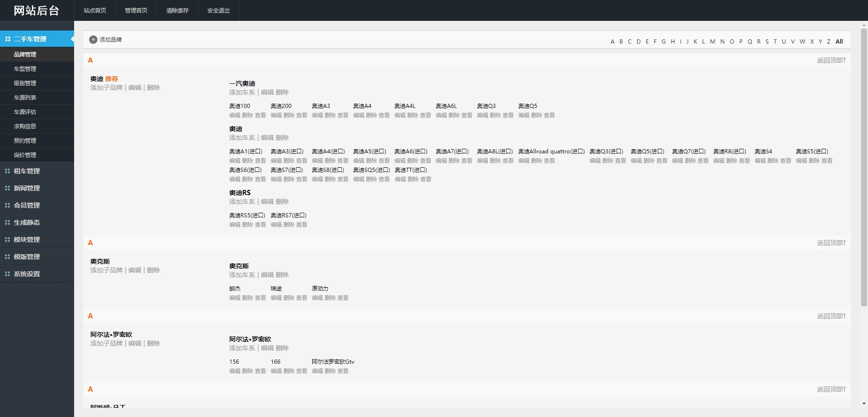The width and height of the screenshot is (868, 417).
Task: Click 编辑 under the 奥迪100 model
Action: [235, 115]
